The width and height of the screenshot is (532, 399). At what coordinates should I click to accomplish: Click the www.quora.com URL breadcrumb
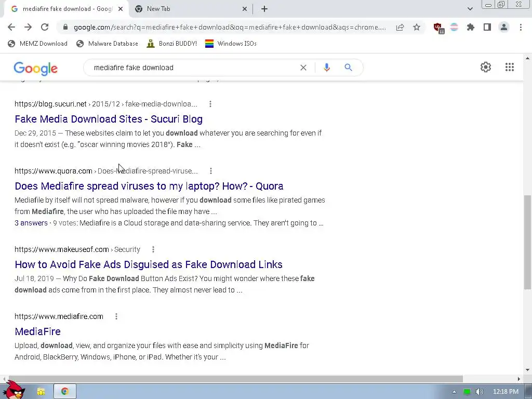click(x=106, y=171)
